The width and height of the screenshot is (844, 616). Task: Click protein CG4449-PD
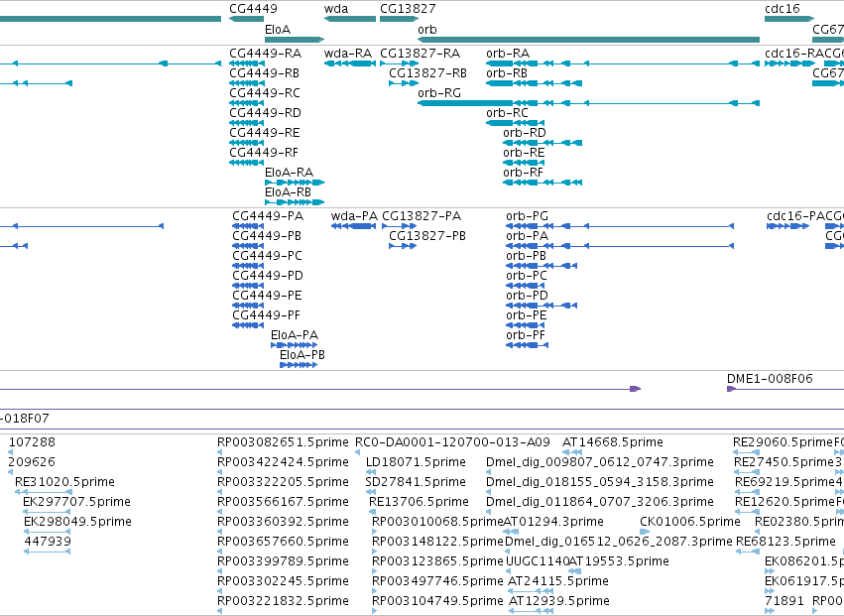coord(248,286)
